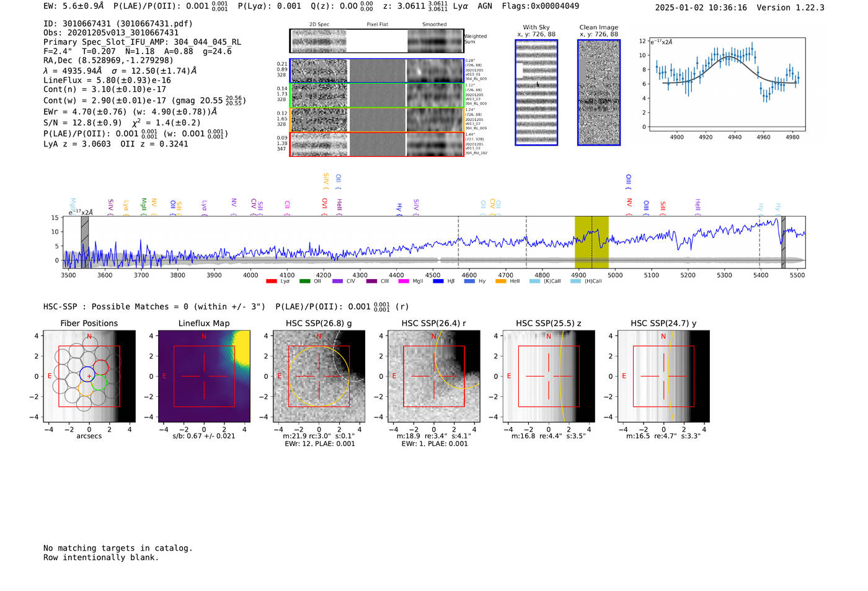Click the 'arcsecs' axis label
The image size is (868, 591).
point(89,436)
